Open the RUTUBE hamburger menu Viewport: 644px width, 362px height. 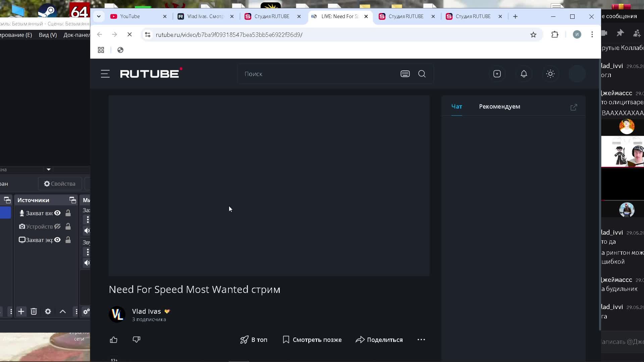105,74
